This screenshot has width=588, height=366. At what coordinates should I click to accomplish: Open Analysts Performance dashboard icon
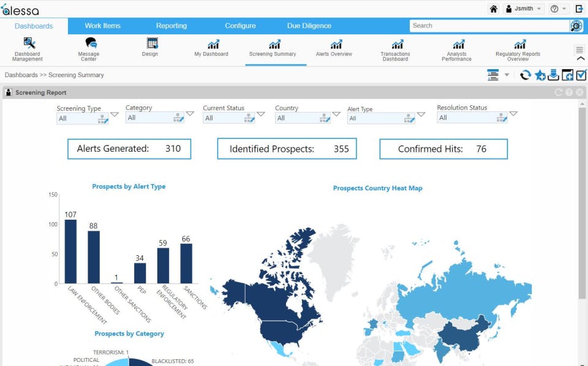pyautogui.click(x=458, y=44)
